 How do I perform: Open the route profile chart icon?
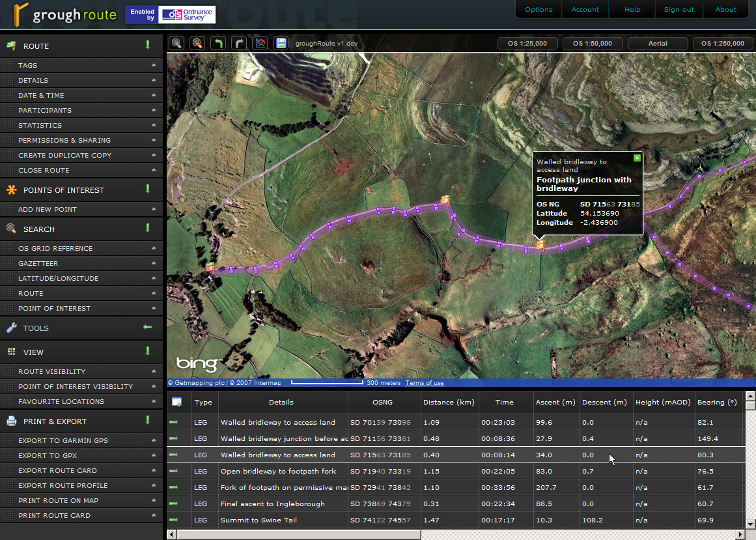point(260,44)
